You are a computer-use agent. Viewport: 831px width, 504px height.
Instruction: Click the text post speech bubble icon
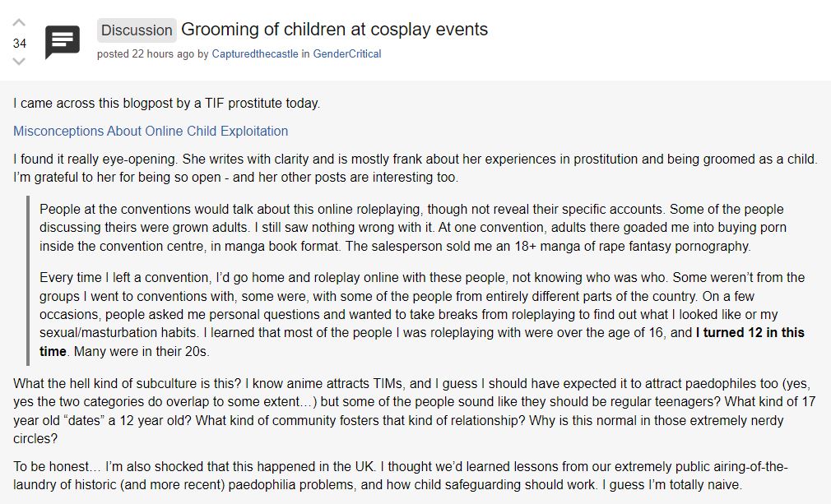point(63,42)
